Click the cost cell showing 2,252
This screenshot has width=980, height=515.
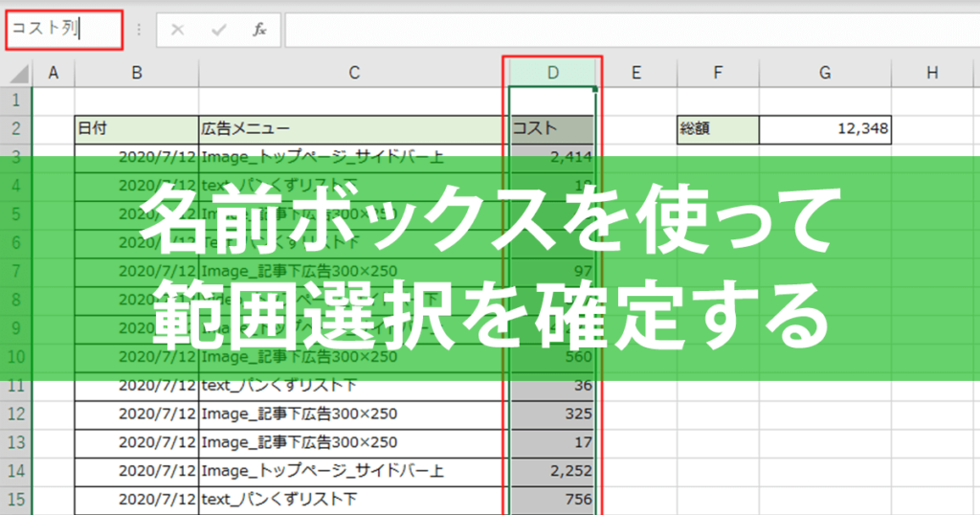(552, 471)
